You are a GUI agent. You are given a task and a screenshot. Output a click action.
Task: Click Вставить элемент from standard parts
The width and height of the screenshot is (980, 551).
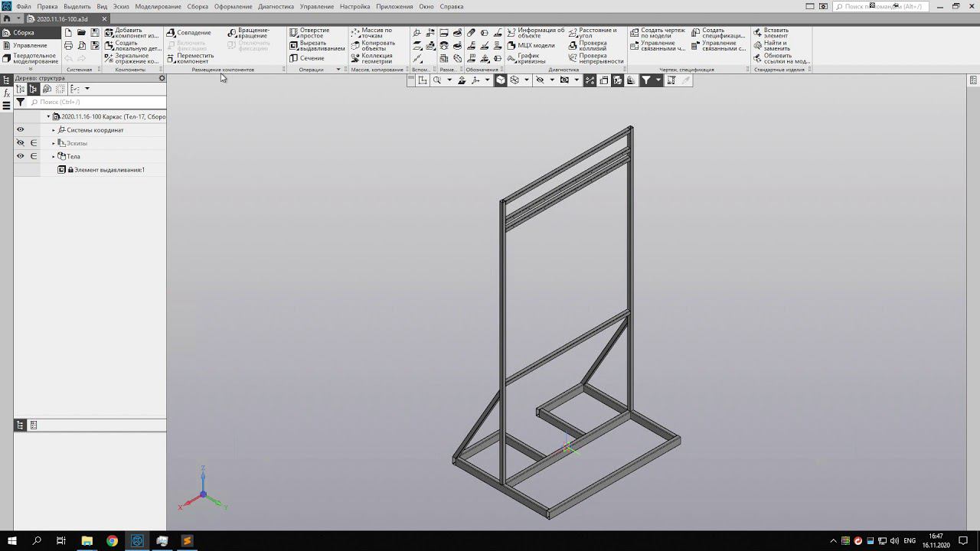tap(771, 33)
